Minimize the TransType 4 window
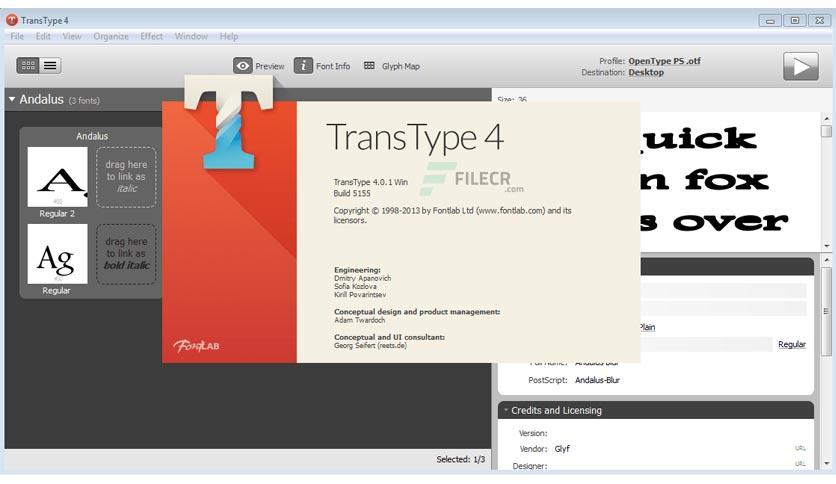This screenshot has width=836, height=484. (x=770, y=21)
